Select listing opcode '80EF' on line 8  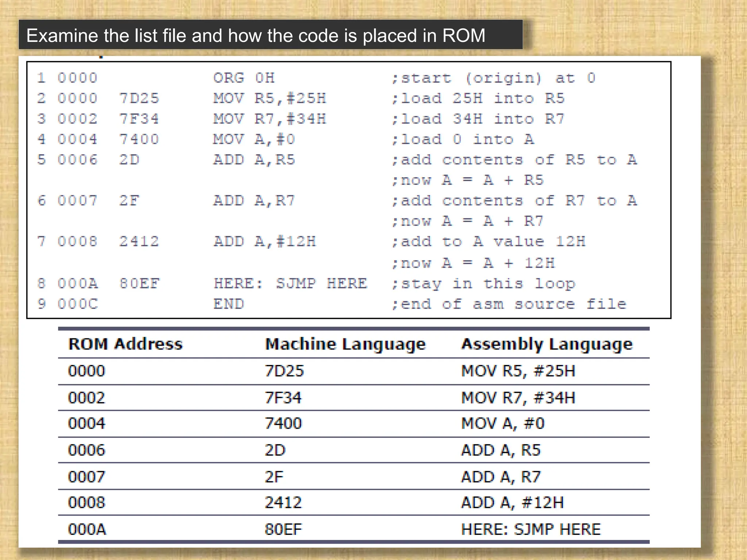click(139, 283)
